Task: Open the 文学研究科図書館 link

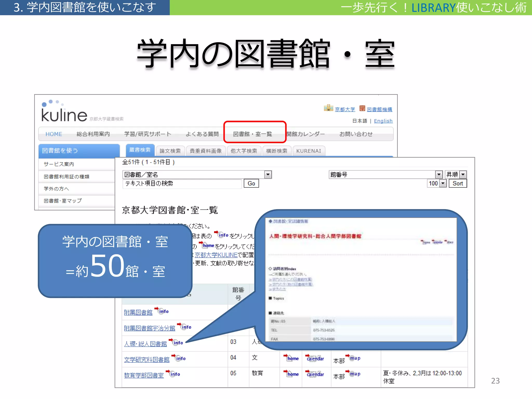Action: (147, 360)
